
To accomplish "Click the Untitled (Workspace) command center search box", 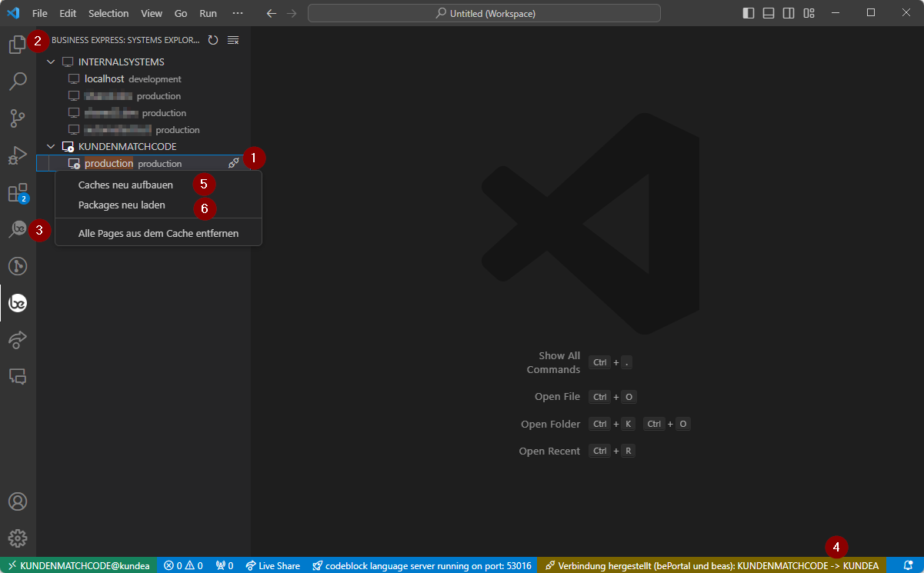I will pos(484,13).
